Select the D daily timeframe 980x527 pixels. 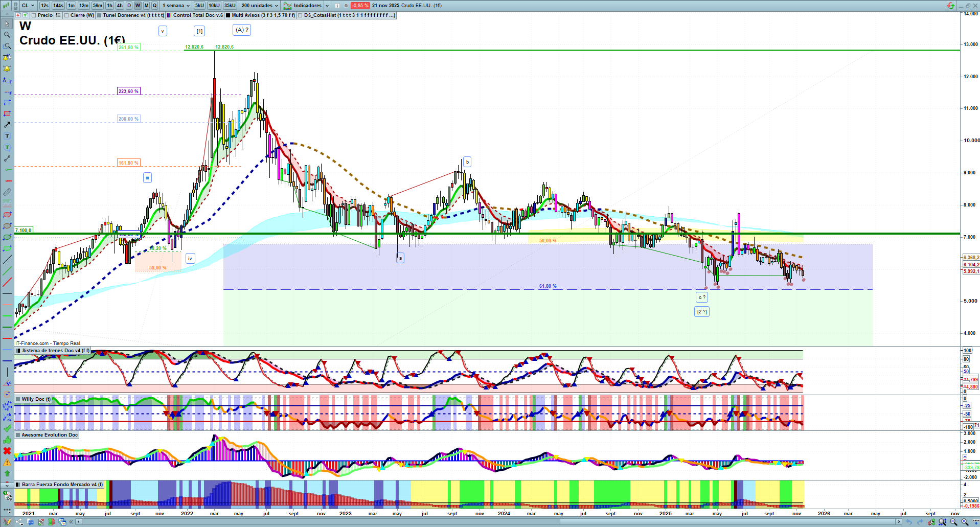[x=129, y=6]
